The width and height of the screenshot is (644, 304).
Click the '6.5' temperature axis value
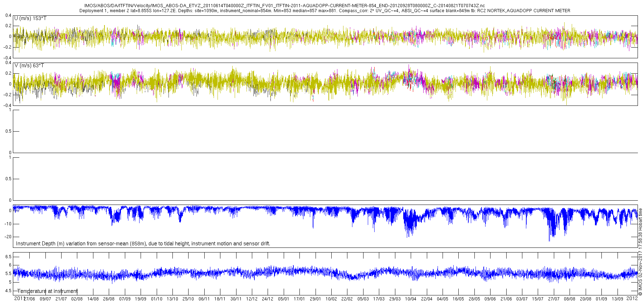tap(8, 256)
